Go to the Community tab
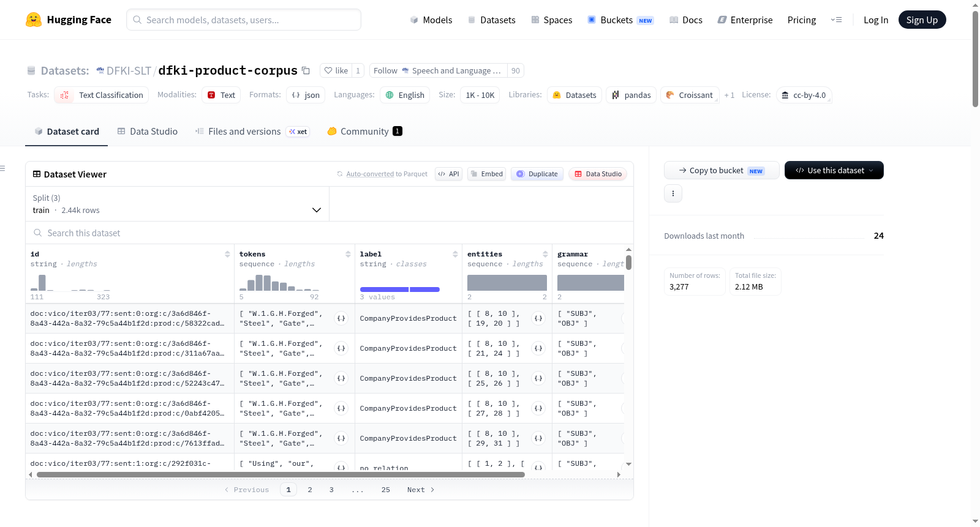980x527 pixels. point(364,131)
